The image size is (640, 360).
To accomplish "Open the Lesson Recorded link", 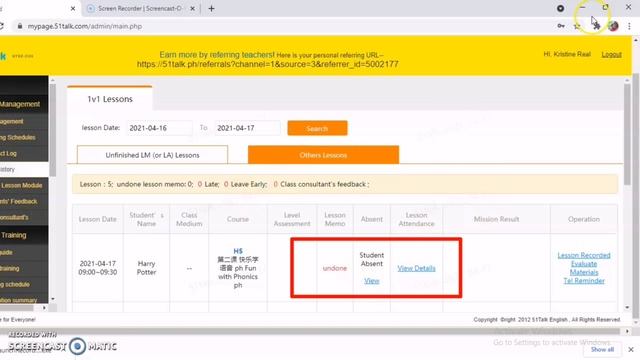I will coord(584,255).
